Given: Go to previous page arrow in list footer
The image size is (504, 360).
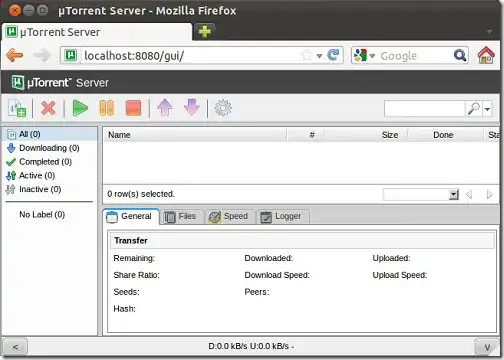Looking at the screenshot, I should [x=469, y=194].
